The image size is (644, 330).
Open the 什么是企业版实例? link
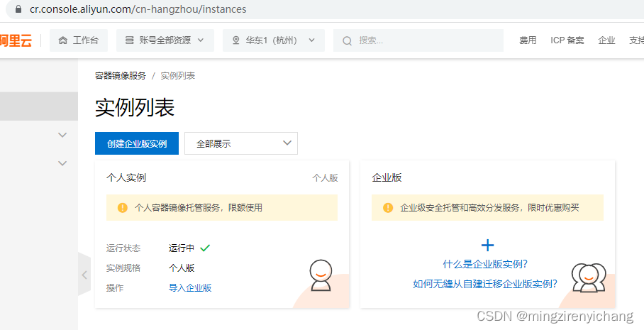485,264
